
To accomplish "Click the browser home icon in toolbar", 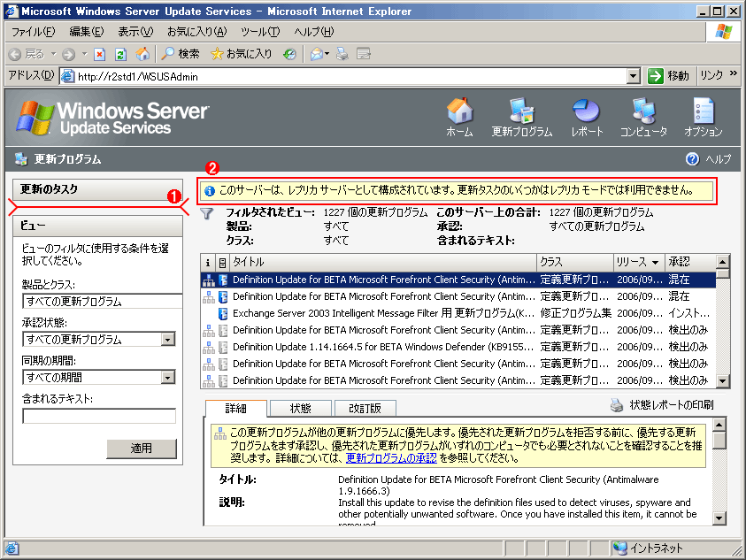I will [142, 54].
